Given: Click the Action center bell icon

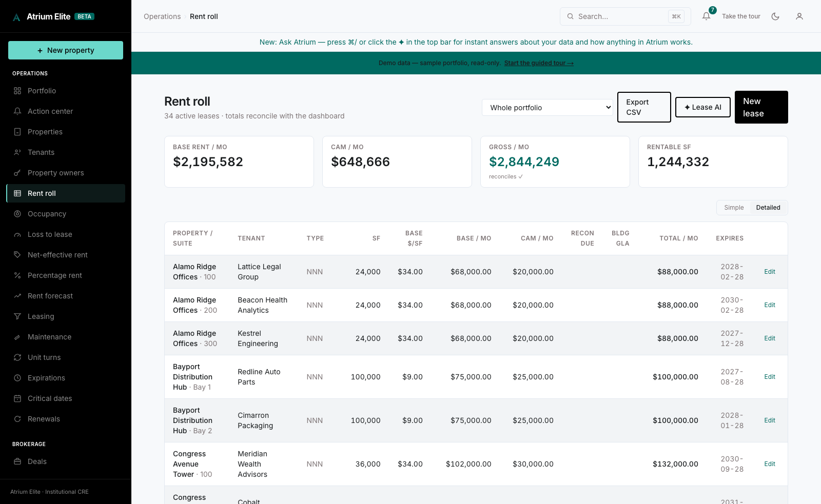Looking at the screenshot, I should (x=17, y=111).
